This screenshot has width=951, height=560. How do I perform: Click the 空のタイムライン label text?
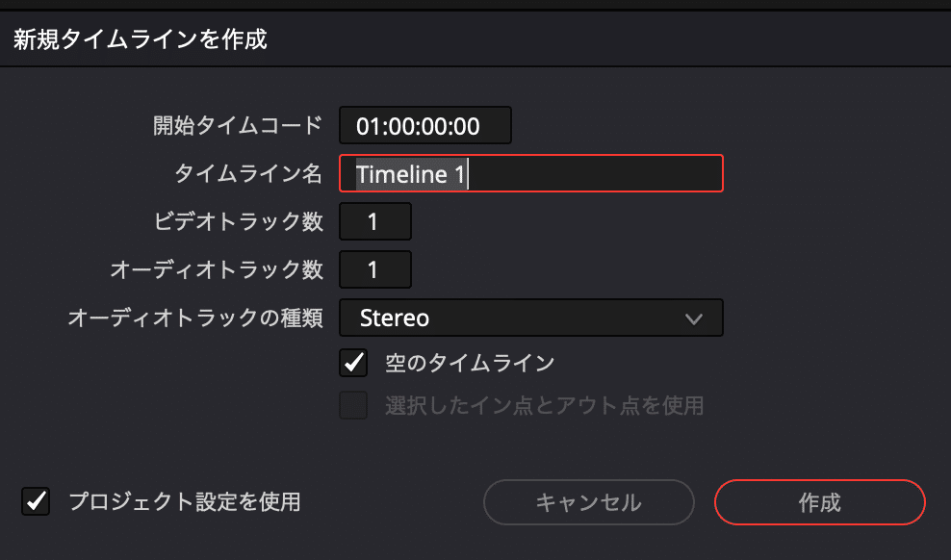(x=430, y=363)
